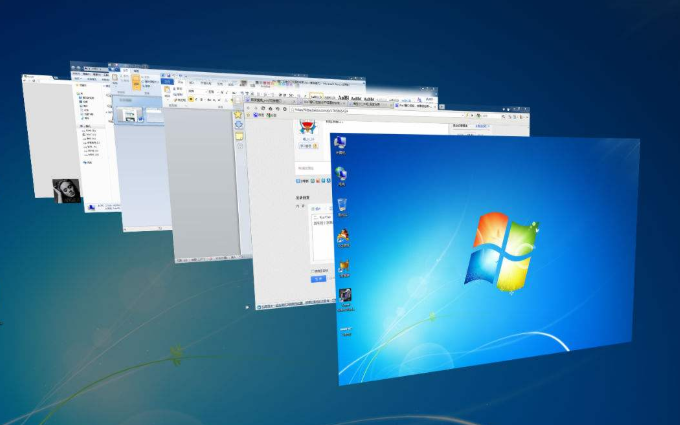Click inside the text area in the browser page

click(322, 238)
